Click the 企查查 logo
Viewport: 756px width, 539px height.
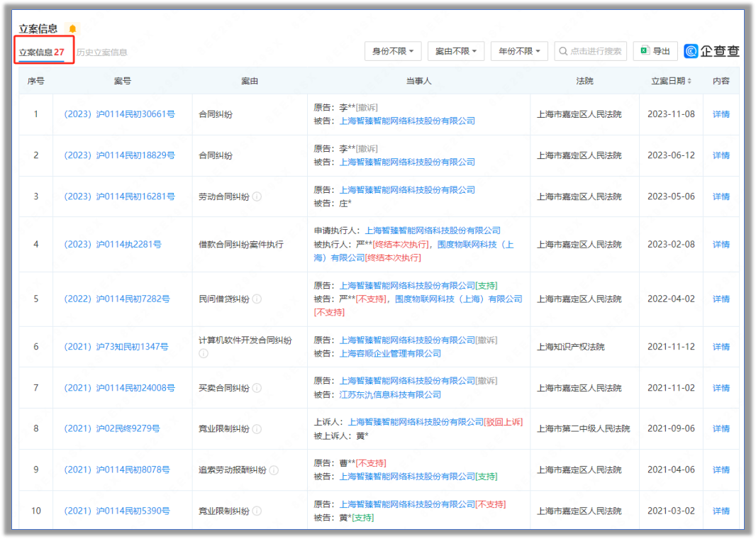(x=711, y=51)
